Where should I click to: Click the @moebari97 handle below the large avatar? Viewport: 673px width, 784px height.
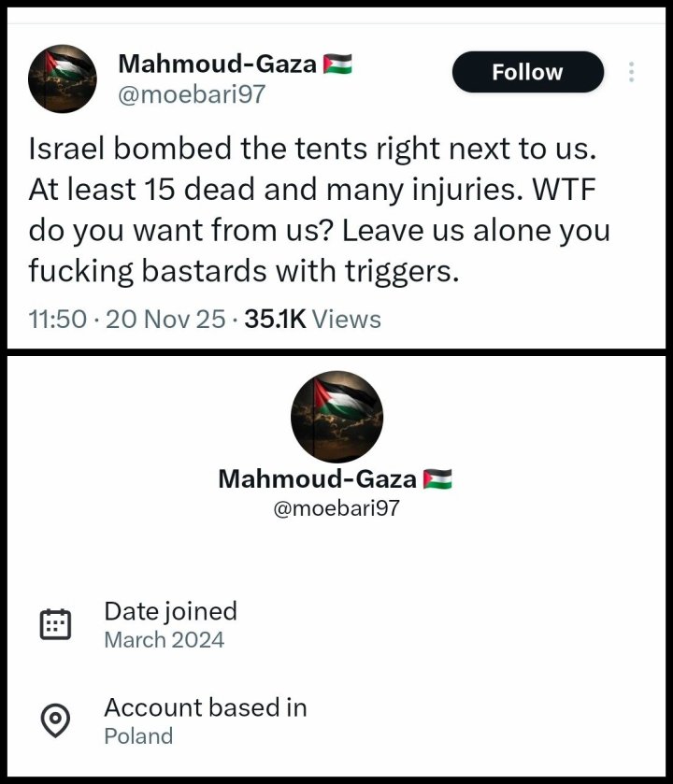336,510
